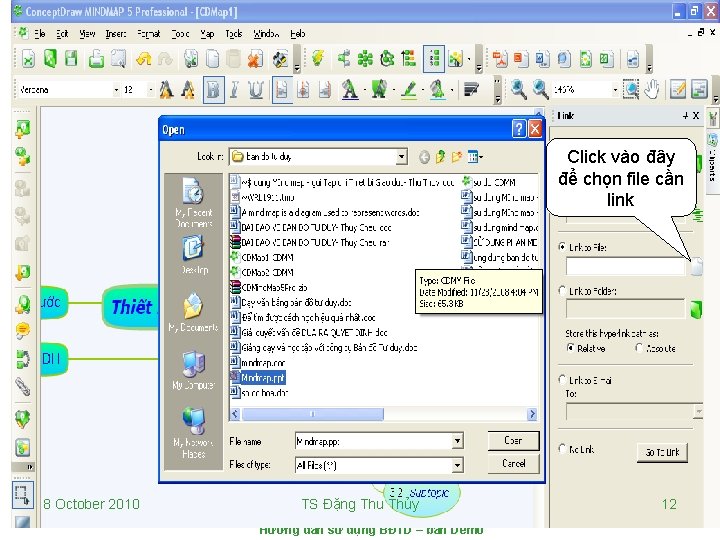Click the Bold formatting button
Image resolution: width=720 pixels, height=540 pixels.
click(x=213, y=90)
